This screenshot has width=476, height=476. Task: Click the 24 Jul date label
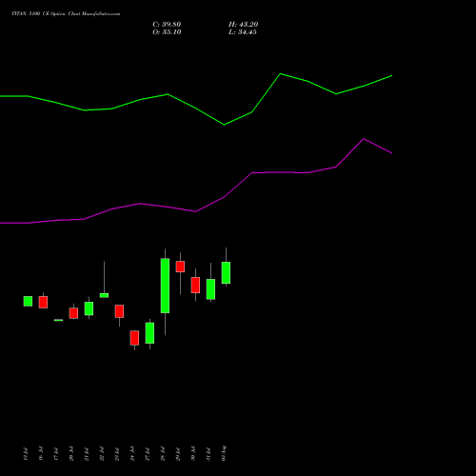tap(132, 453)
